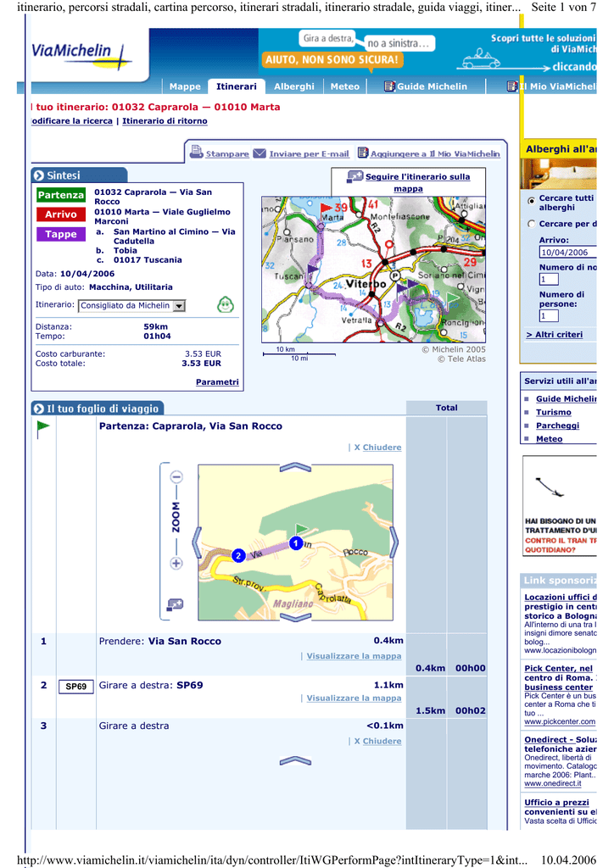Open the Itinerario type dropdown

(132, 305)
